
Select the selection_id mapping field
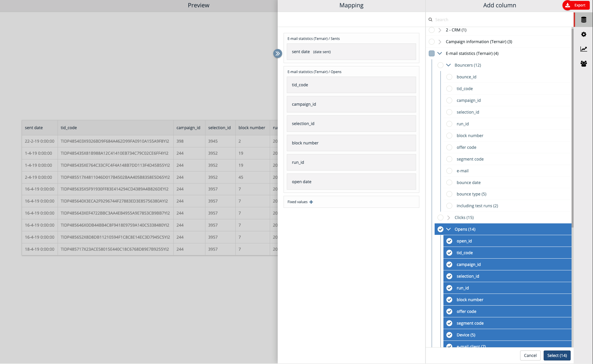point(351,124)
